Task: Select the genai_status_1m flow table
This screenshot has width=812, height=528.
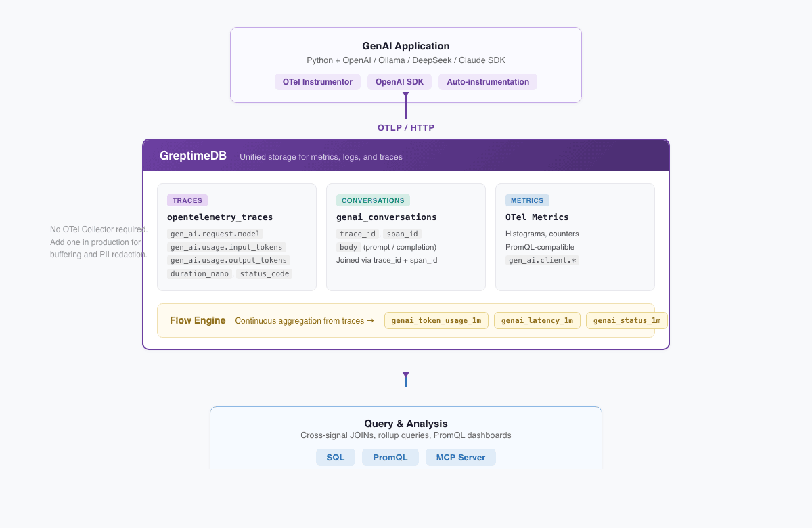Action: coord(627,320)
